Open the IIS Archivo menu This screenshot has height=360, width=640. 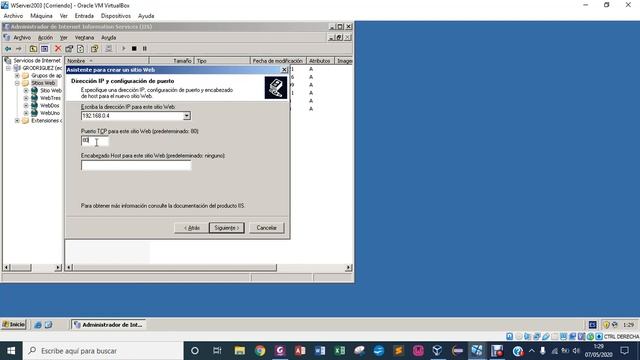coord(22,38)
